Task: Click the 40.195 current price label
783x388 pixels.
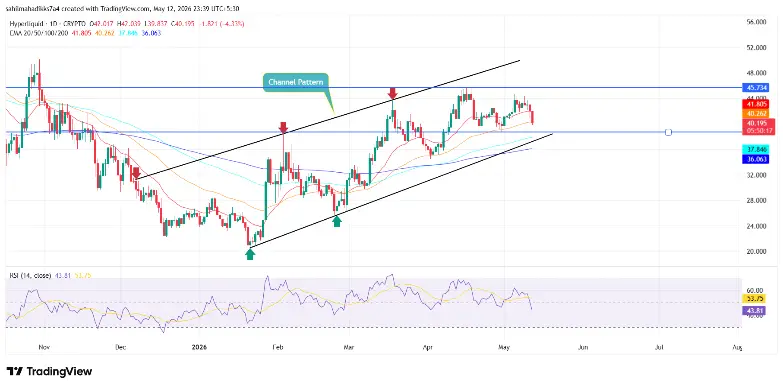Action: point(759,123)
